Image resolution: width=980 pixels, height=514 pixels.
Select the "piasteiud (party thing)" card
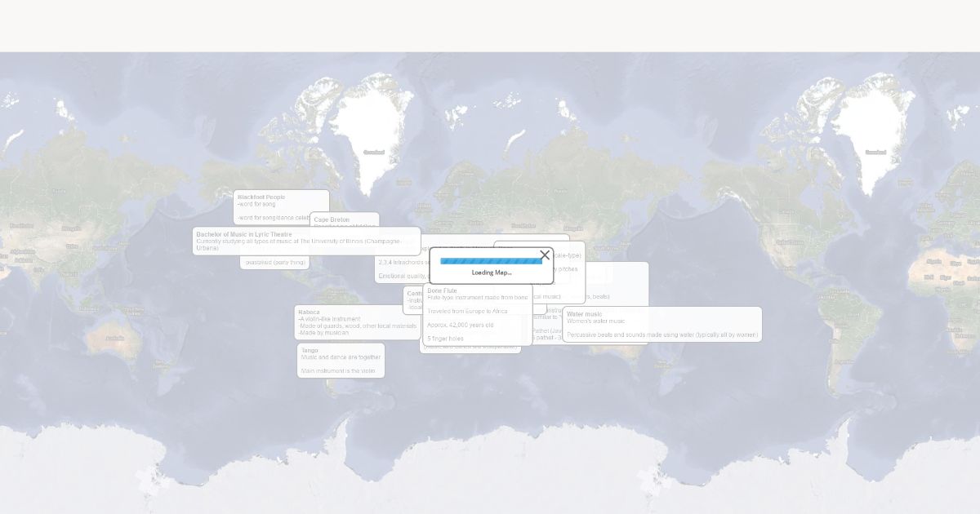275,262
